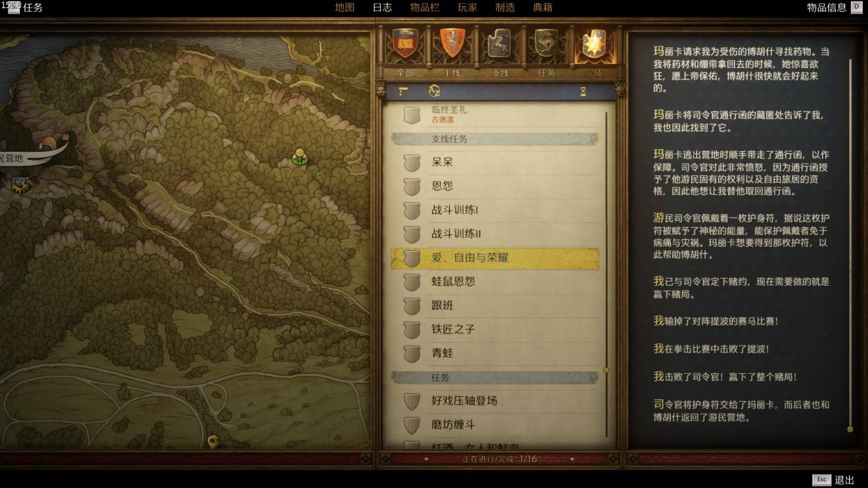This screenshot has width=868, height=488.
Task: Select the 支线 side-quest horse shield icon
Action: tap(500, 43)
